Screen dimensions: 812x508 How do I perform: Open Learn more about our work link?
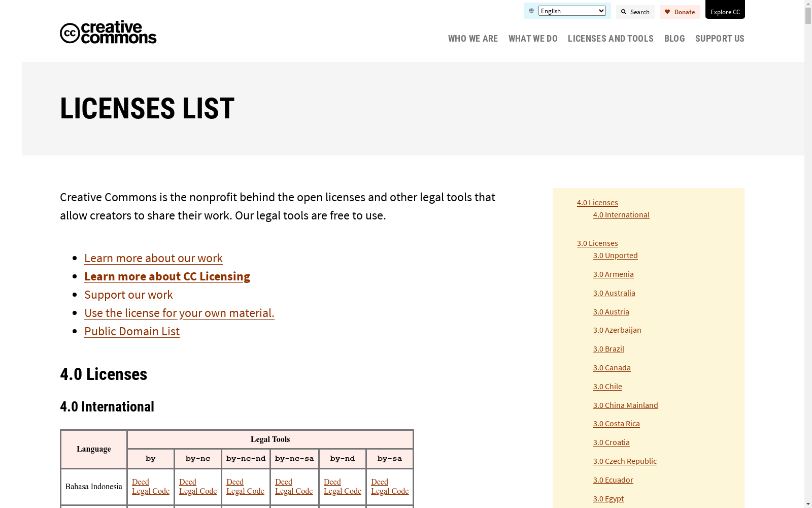point(153,258)
